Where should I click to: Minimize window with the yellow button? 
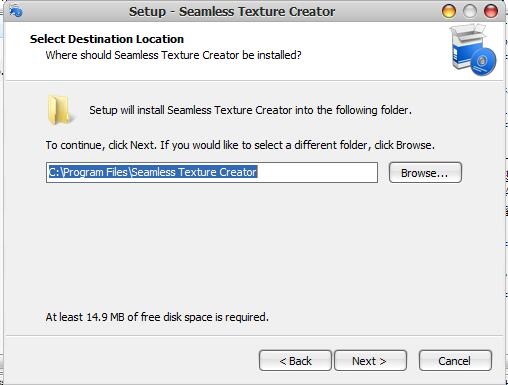click(x=449, y=11)
